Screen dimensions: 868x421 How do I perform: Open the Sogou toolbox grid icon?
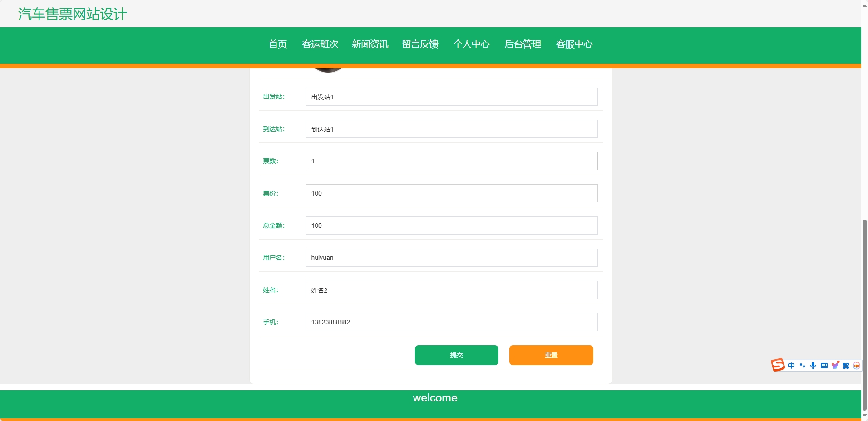[x=846, y=366]
